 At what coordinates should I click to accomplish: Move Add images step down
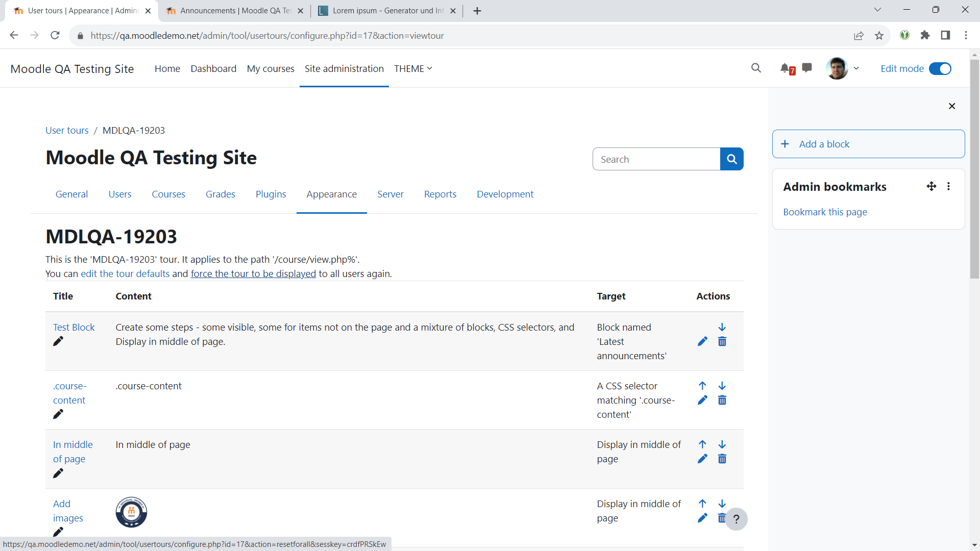coord(722,504)
